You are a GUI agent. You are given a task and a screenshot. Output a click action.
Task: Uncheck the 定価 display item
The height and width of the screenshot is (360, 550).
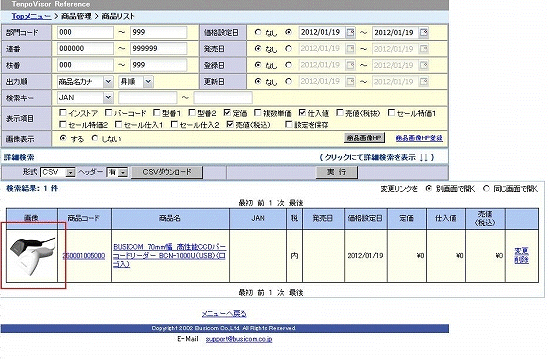[x=227, y=113]
